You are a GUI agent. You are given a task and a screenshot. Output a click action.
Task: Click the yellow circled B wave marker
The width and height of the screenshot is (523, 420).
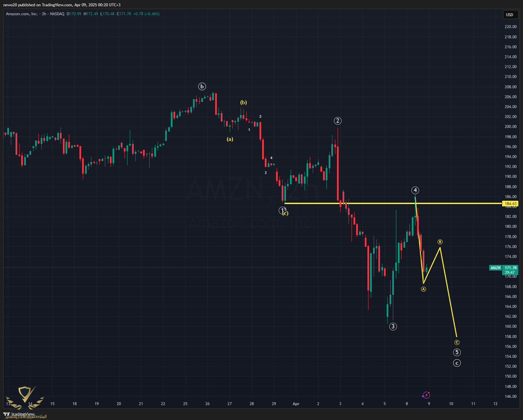point(440,242)
